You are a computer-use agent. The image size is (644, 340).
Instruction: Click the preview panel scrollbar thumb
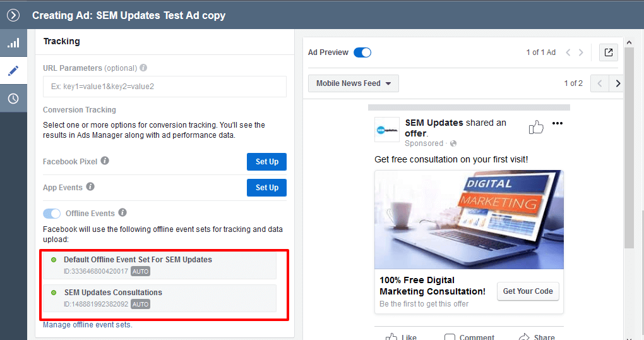pyautogui.click(x=629, y=148)
